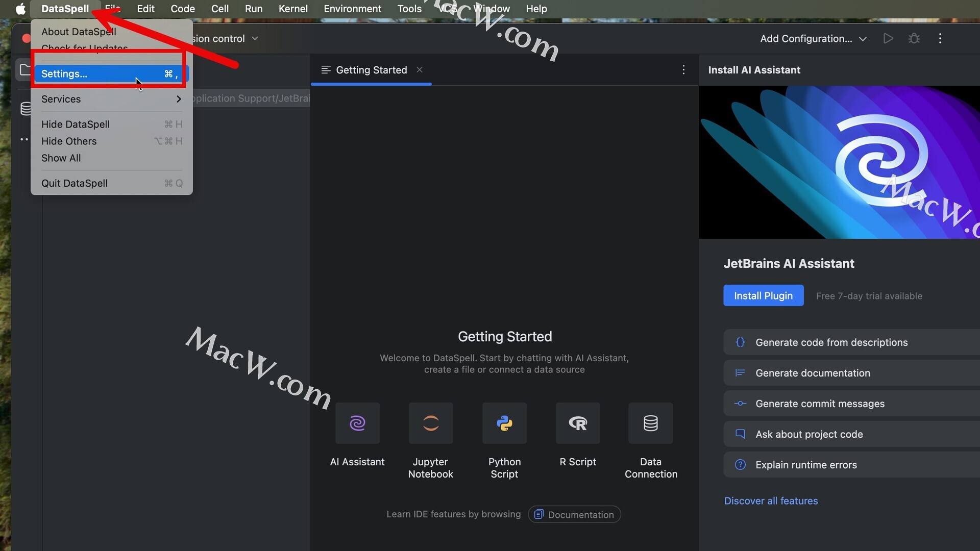Click Generate code from descriptions text

tap(831, 342)
